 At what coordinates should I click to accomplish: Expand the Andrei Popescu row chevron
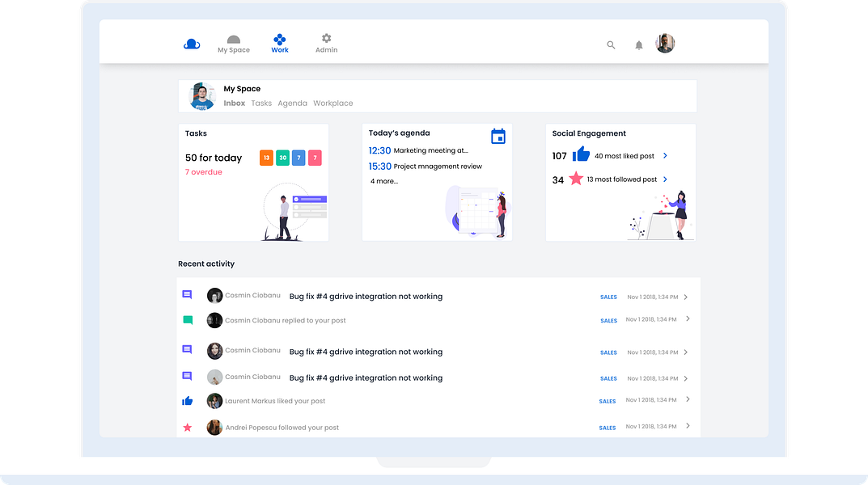(x=688, y=426)
